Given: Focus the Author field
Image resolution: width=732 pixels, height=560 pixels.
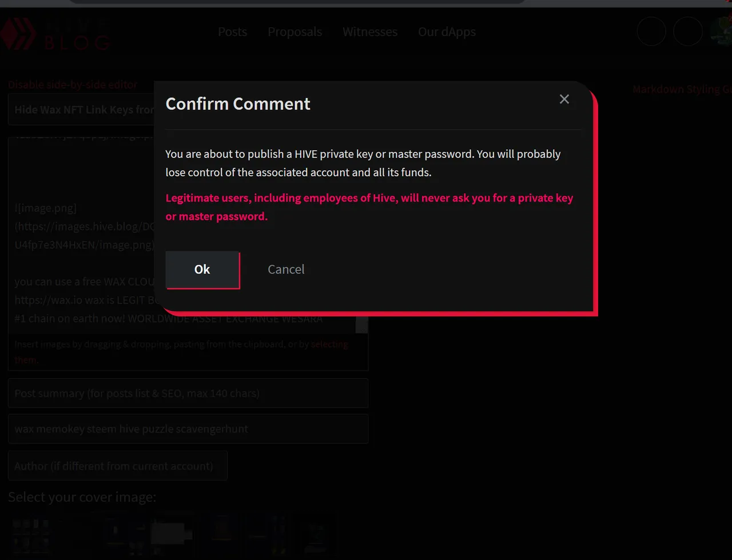Looking at the screenshot, I should 118,466.
